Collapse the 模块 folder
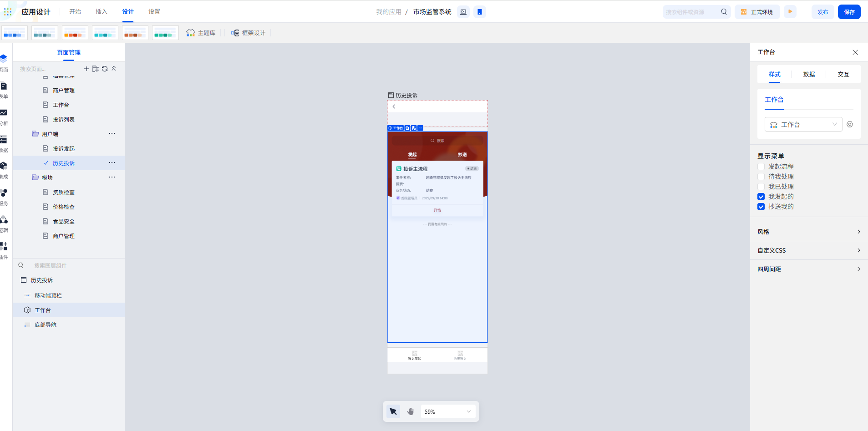 coord(36,177)
